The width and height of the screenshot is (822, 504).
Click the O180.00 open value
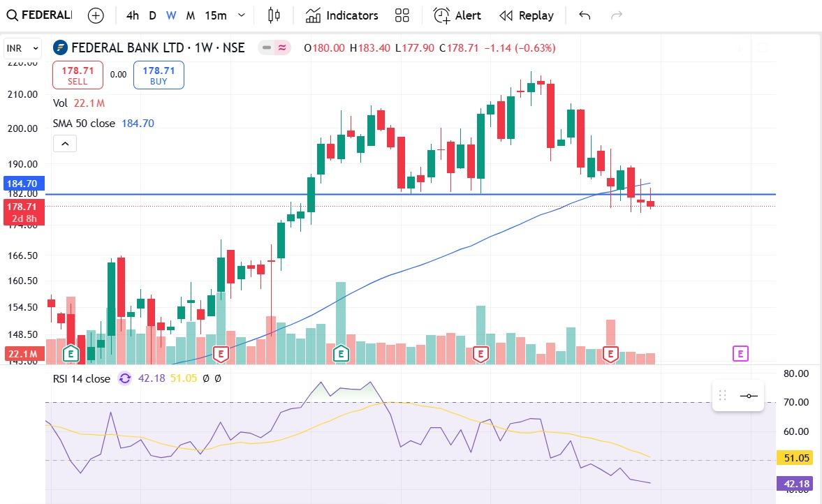[x=324, y=47]
